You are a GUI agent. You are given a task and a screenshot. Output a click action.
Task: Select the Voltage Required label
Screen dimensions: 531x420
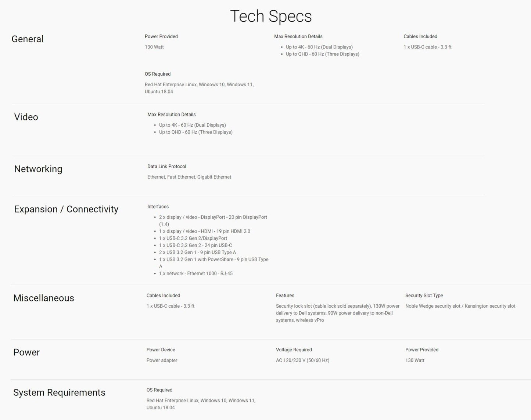point(294,350)
